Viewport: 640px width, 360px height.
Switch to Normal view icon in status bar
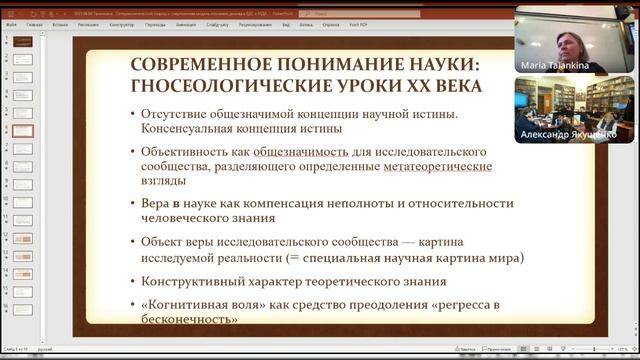(523, 349)
